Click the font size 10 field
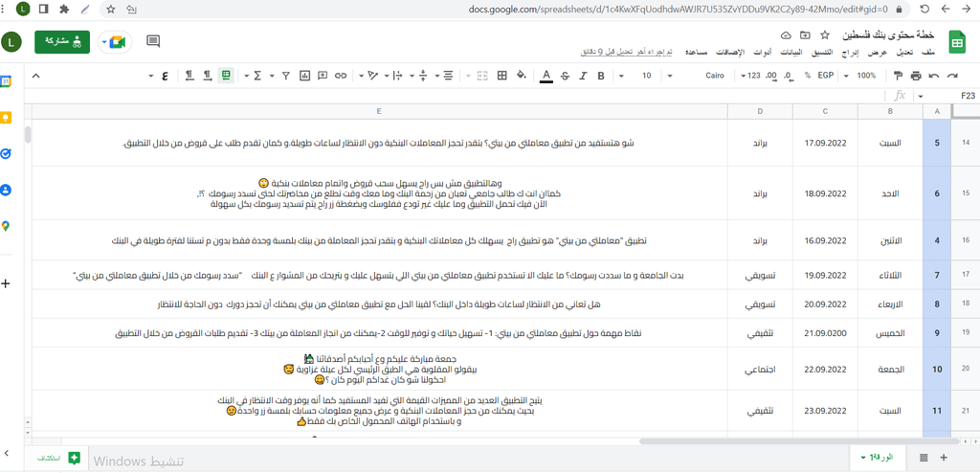 click(646, 76)
